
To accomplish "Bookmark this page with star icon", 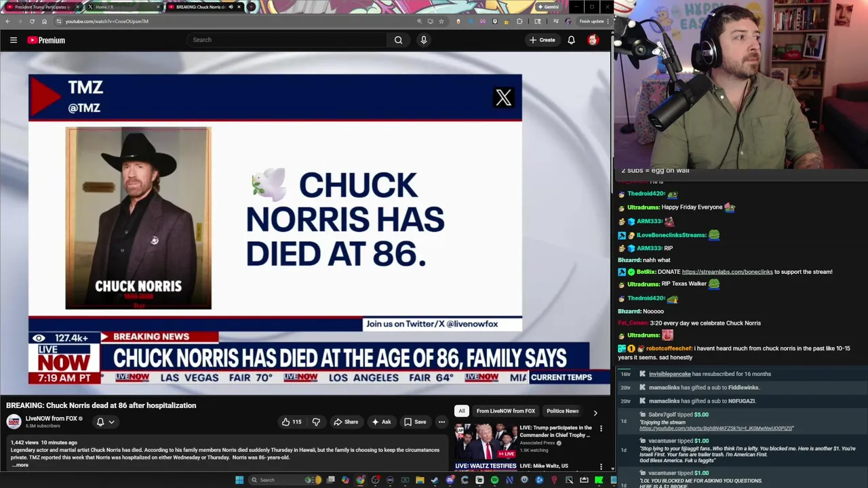I will pos(441,21).
